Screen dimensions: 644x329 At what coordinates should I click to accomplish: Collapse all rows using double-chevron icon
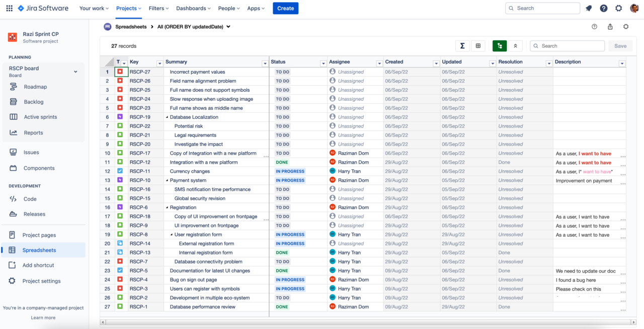(515, 46)
